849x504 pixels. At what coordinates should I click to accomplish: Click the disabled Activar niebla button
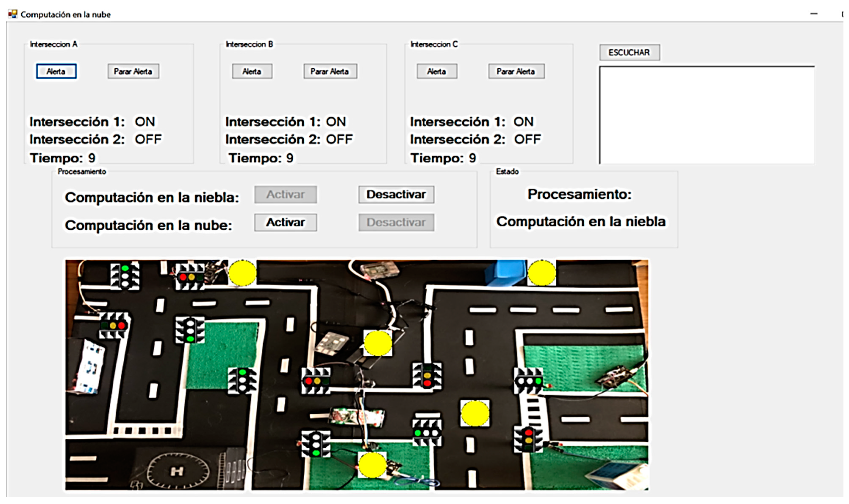pyautogui.click(x=285, y=194)
